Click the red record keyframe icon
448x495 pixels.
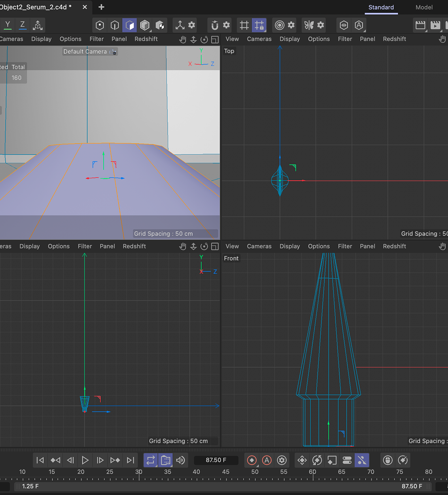[x=252, y=460]
